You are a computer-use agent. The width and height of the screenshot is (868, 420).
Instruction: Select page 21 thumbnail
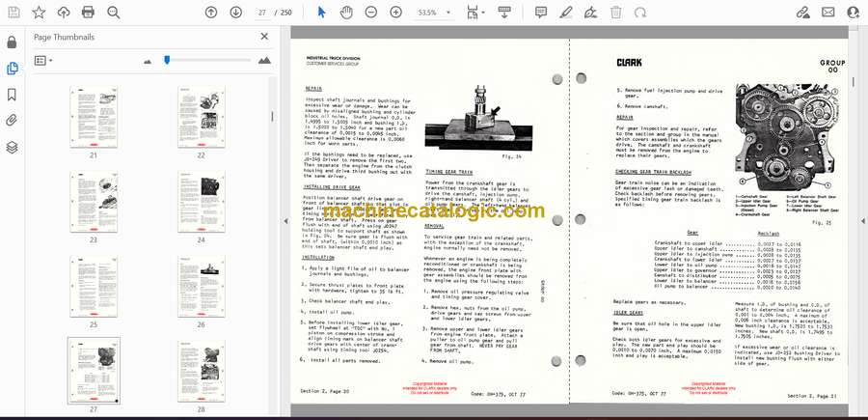94,117
